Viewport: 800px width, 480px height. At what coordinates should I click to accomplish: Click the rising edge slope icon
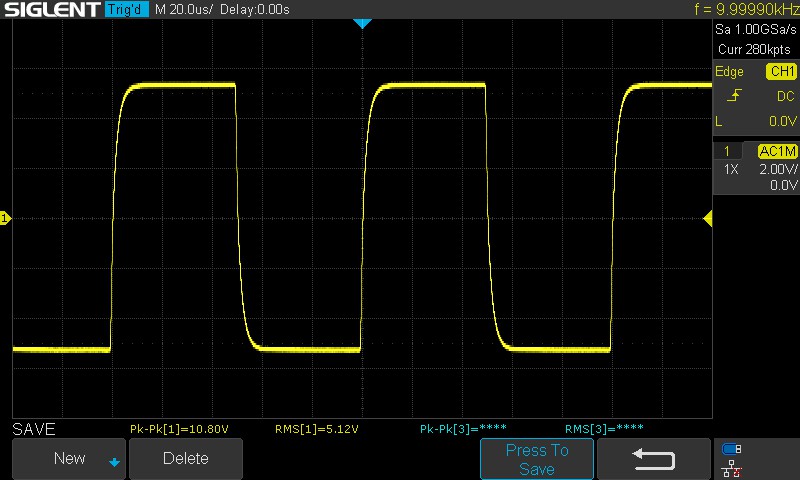pos(734,95)
